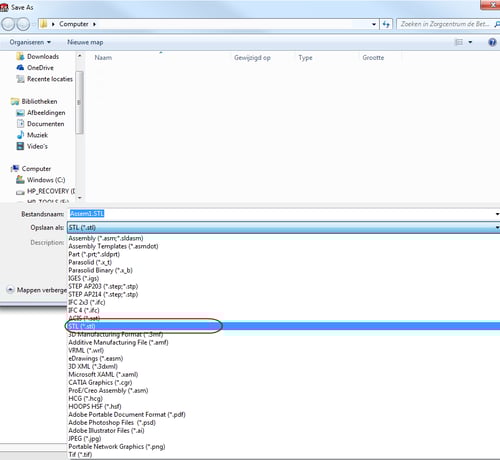Select OneDrive cloud icon in sidebar
This screenshot has width=500, height=460.
tap(20, 68)
